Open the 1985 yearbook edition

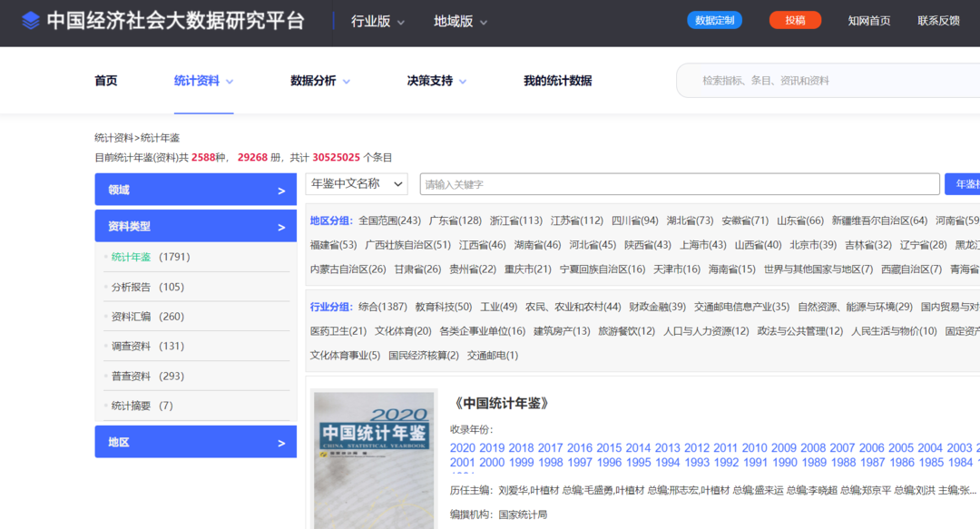coord(931,463)
